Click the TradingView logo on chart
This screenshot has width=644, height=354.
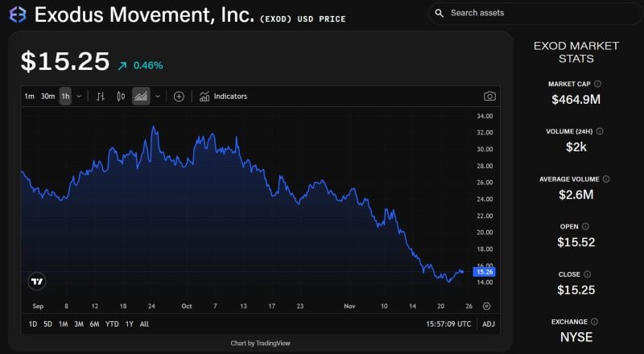[37, 282]
